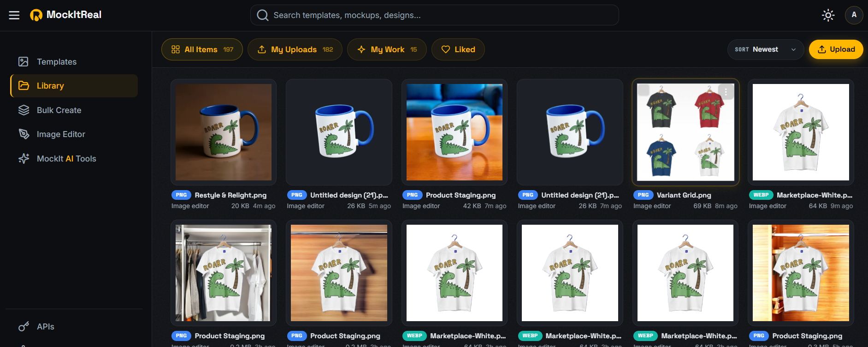Go to Image Editor in the sidebar
This screenshot has height=347, width=868.
pyautogui.click(x=74, y=134)
